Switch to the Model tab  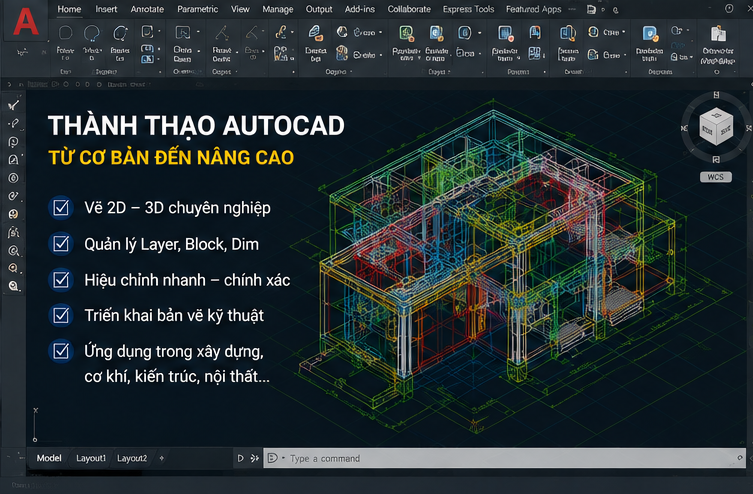[x=49, y=458]
